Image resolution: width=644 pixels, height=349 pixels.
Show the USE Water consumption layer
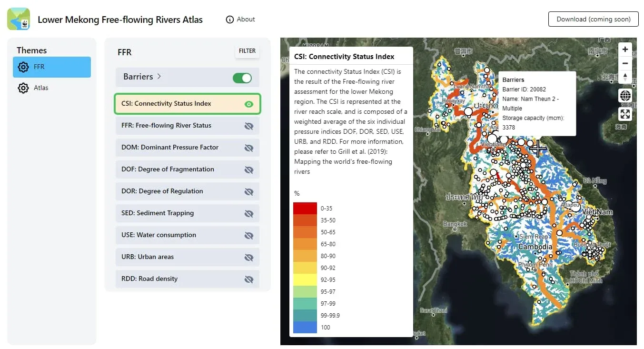tap(248, 235)
